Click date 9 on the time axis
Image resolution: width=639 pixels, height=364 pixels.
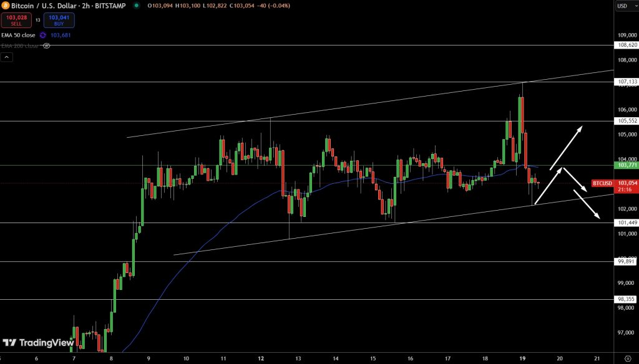(149, 358)
